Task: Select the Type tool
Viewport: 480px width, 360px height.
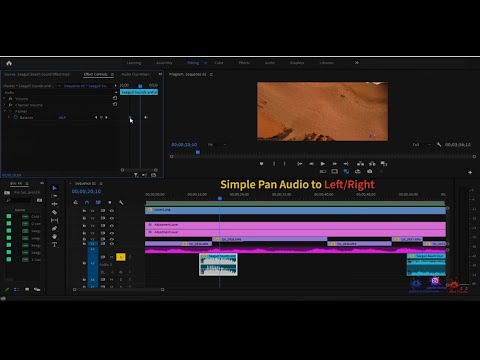Action: click(55, 245)
